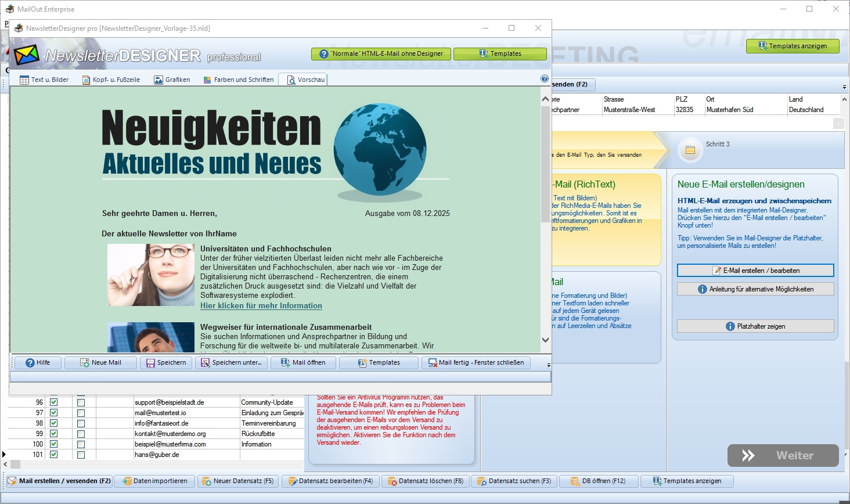Click the preview vertical scrollbar track
Image resolution: width=850 pixels, height=504 pixels.
(545, 261)
